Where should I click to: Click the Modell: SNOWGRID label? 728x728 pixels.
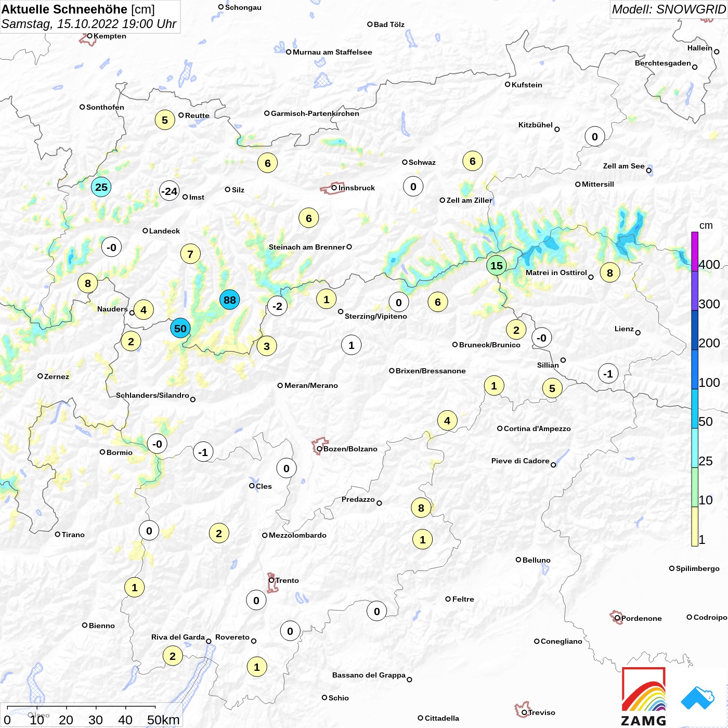(669, 9)
